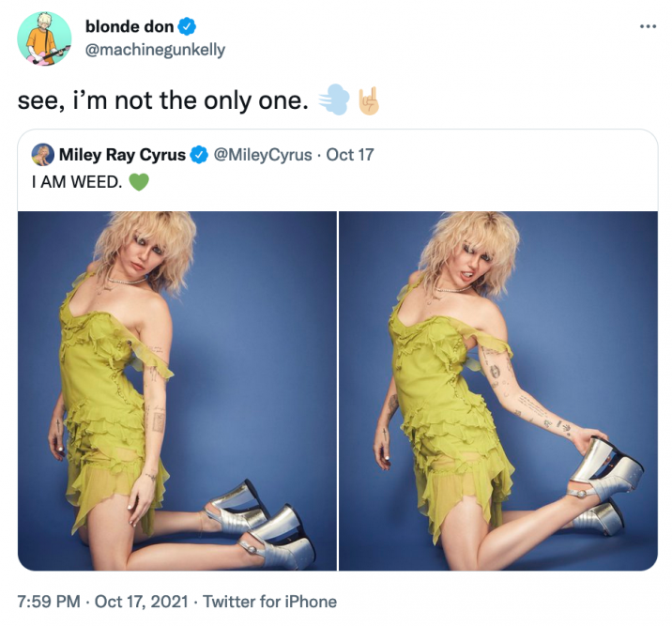Visit the @machinegunkelly handle
This screenshot has height=626, width=672.
pyautogui.click(x=155, y=50)
